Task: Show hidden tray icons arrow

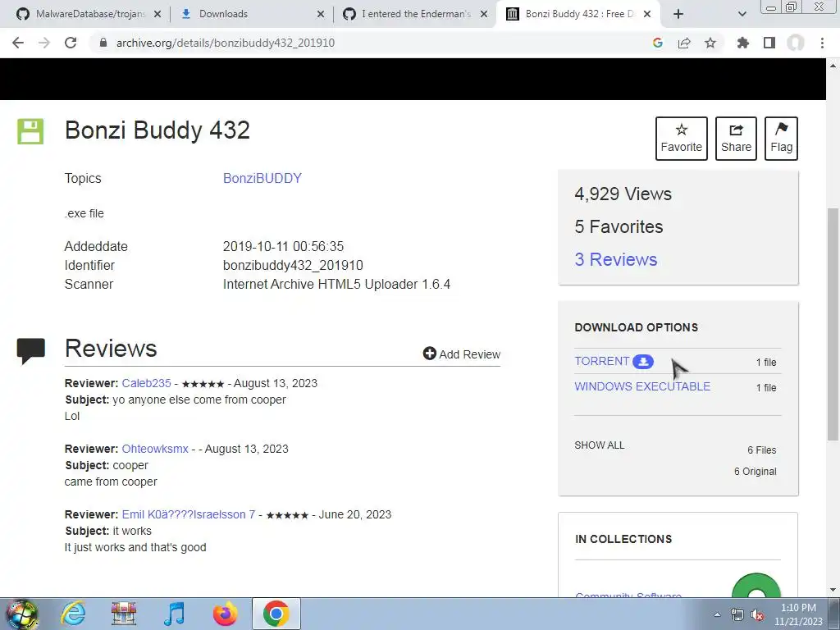Action: coord(717,614)
